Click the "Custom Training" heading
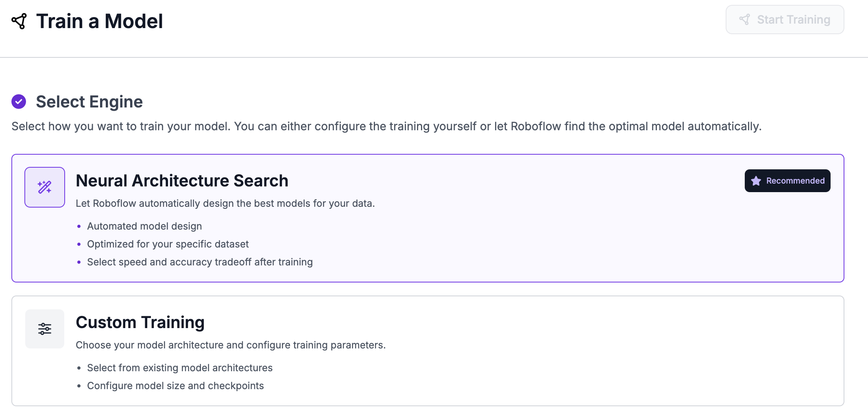Image resolution: width=868 pixels, height=416 pixels. click(140, 322)
